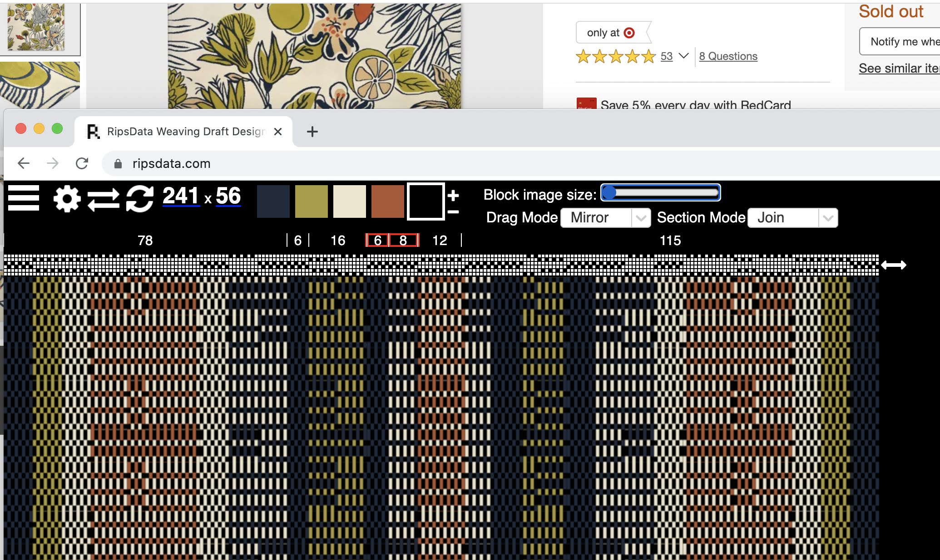Click the swap arrows icon

(103, 200)
